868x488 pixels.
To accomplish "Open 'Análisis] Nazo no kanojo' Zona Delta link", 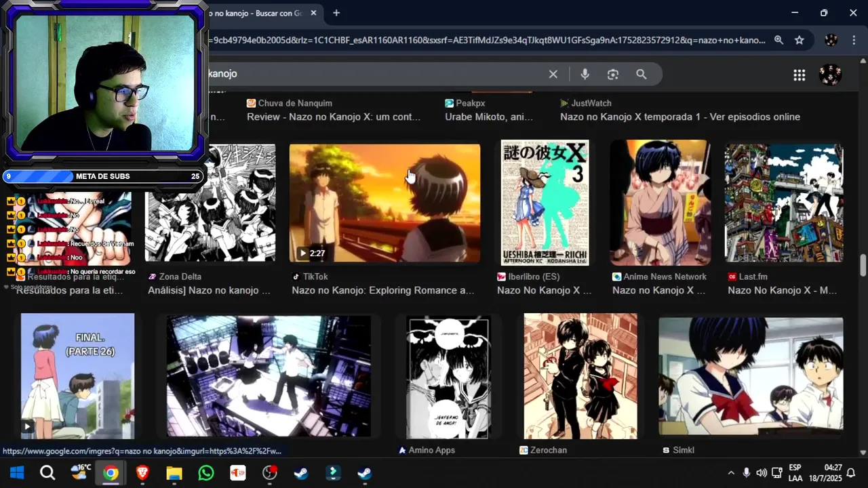I will coord(210,290).
